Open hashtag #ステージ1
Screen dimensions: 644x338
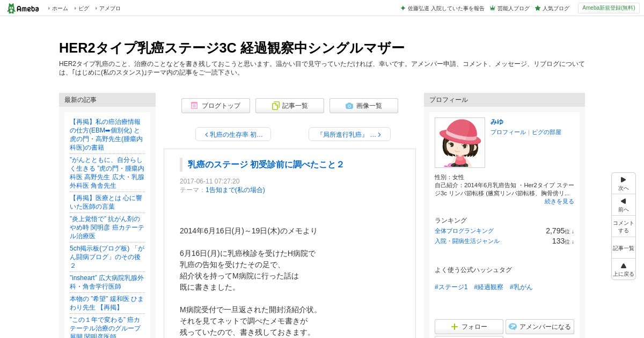[x=451, y=287]
